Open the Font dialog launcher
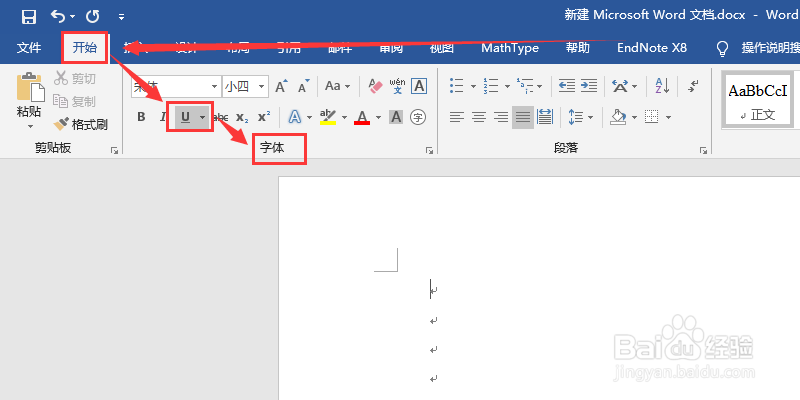Image resolution: width=800 pixels, height=400 pixels. click(430, 151)
